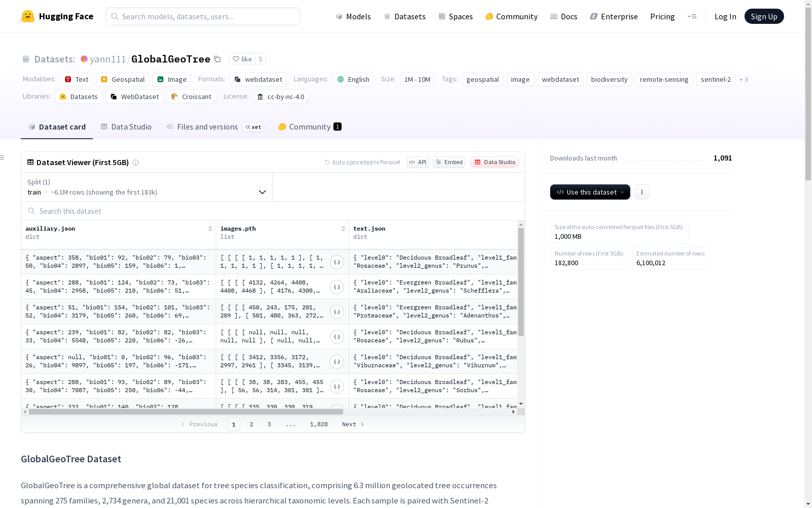This screenshot has height=508, width=812.
Task: Open the API button in the viewer
Action: tap(418, 162)
